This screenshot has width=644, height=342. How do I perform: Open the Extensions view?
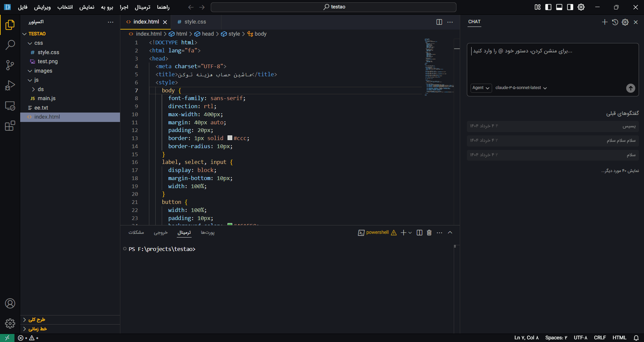pyautogui.click(x=10, y=126)
